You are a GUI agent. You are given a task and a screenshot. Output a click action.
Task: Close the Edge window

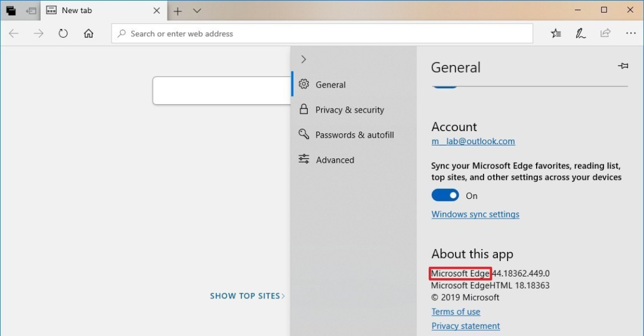[x=630, y=10]
